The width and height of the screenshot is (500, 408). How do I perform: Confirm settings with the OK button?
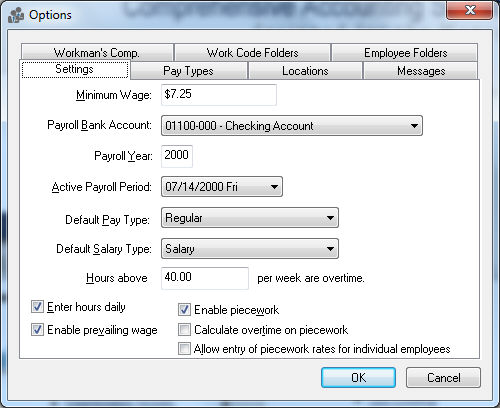pyautogui.click(x=358, y=378)
